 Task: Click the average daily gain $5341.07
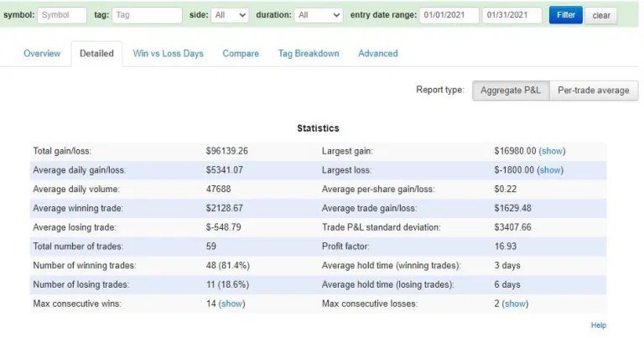224,170
